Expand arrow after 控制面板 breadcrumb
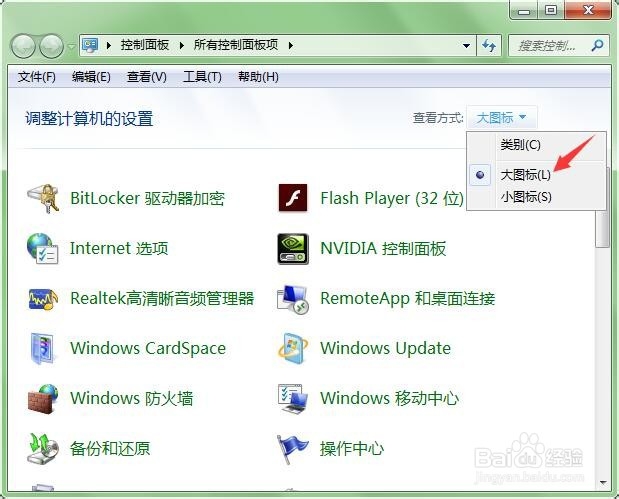 pos(182,45)
